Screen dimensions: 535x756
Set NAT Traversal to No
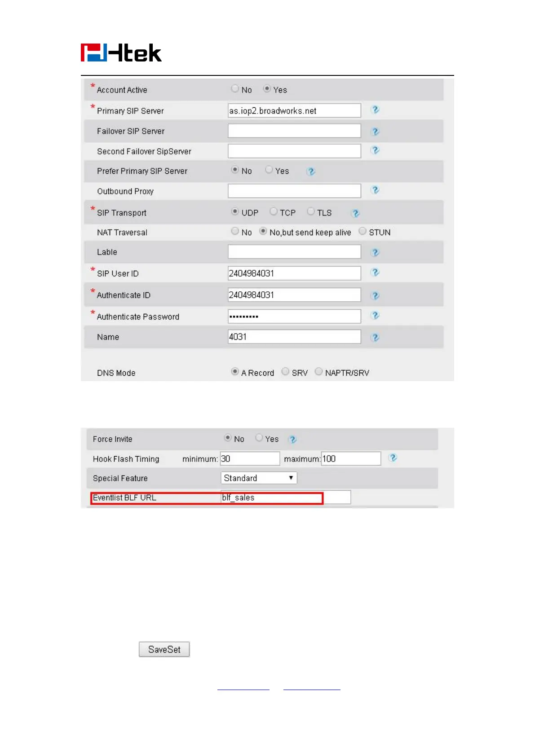tap(235, 231)
